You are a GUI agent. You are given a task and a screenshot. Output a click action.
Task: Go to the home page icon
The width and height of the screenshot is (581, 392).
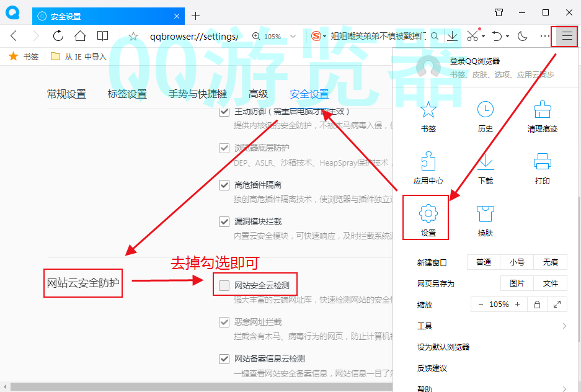[x=80, y=36]
